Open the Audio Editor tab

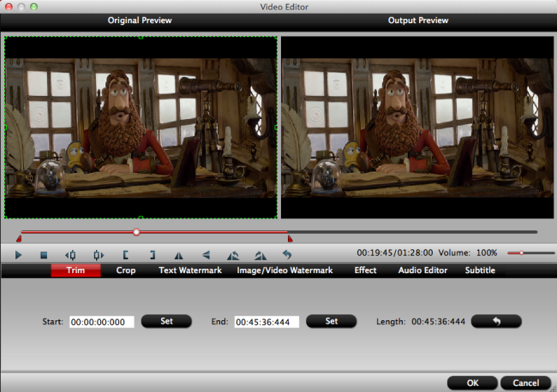click(x=422, y=270)
